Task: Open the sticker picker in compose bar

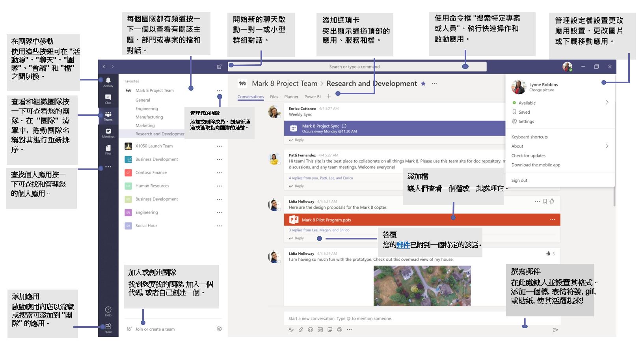Action: tap(330, 330)
